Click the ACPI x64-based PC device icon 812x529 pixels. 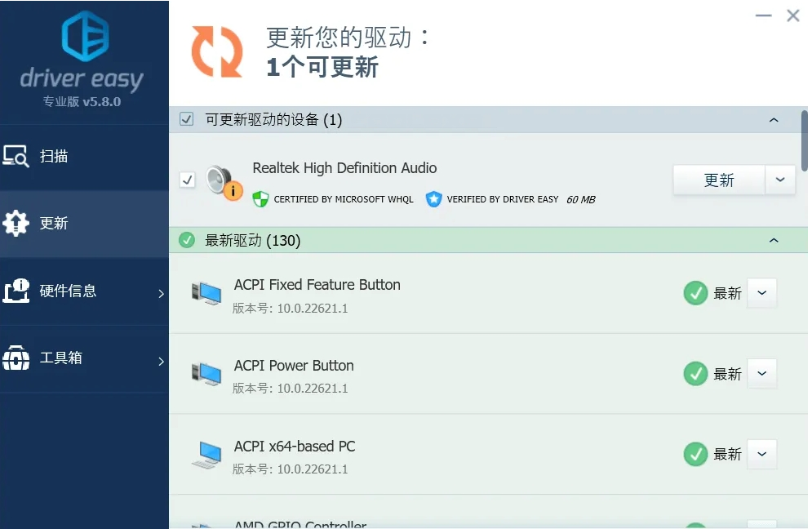tap(206, 455)
